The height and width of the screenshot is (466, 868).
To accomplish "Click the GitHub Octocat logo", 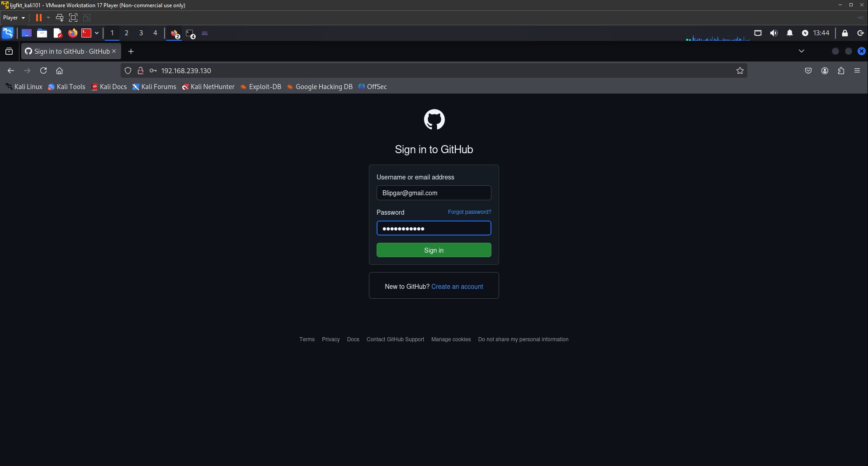I will coord(434,119).
